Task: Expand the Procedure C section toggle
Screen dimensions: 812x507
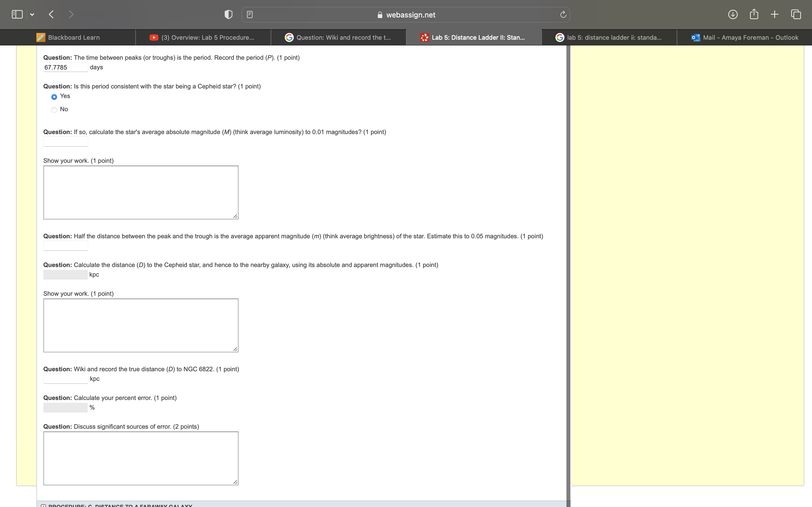Action: 43,506
